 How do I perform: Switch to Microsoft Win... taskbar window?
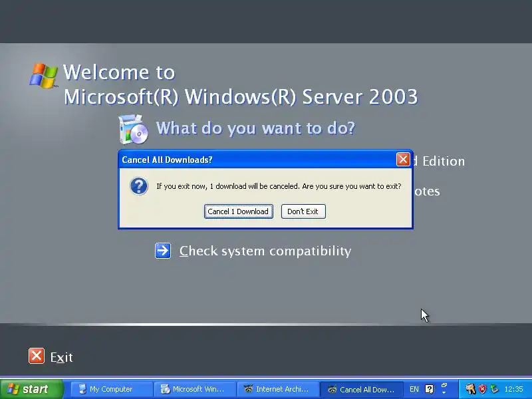(x=194, y=389)
